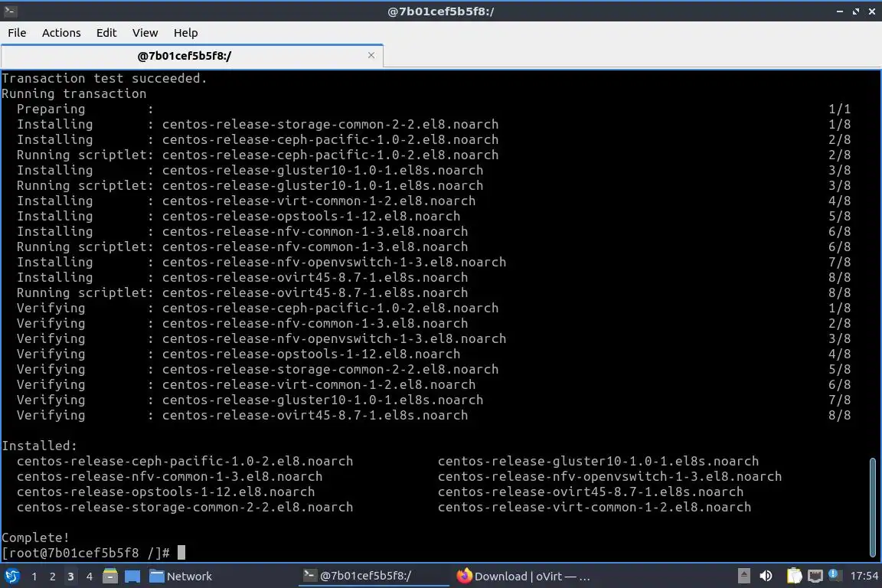This screenshot has height=588, width=882.
Task: Click the terminal icon in title bar
Action: tap(9, 11)
